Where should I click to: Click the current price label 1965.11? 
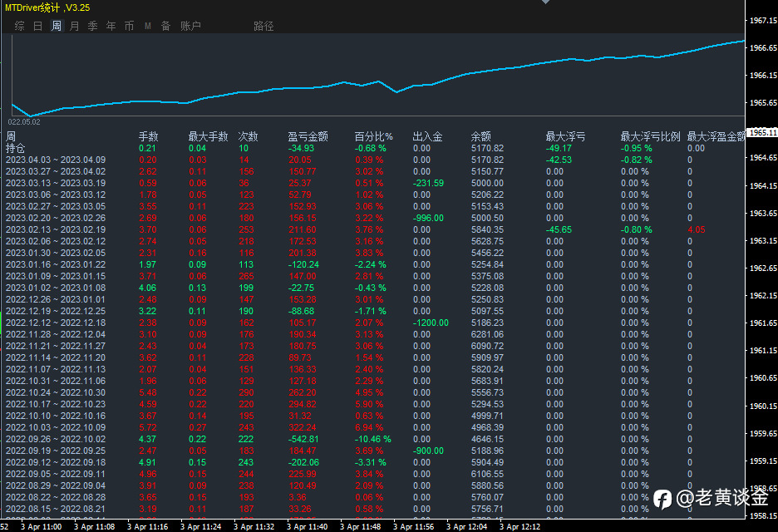pos(762,132)
